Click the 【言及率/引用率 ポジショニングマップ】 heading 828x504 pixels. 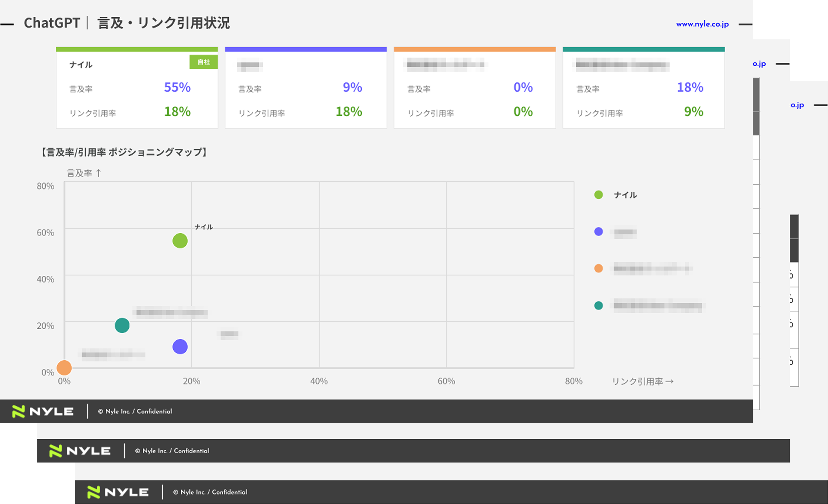click(x=124, y=152)
